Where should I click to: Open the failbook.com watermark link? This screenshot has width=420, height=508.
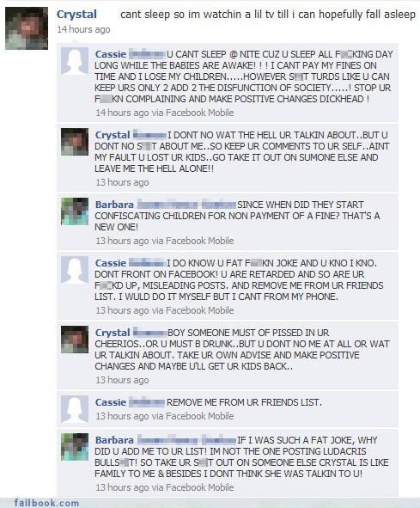coord(46,503)
